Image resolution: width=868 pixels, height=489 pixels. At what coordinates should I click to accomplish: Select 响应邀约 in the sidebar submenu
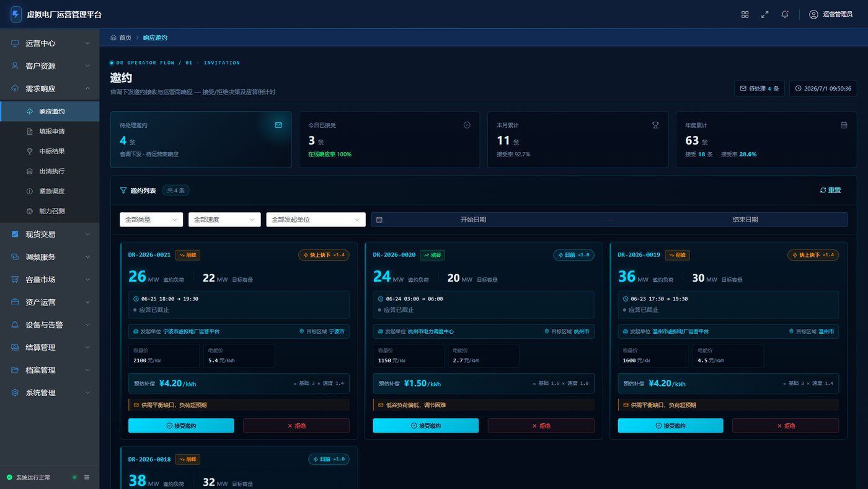pyautogui.click(x=50, y=112)
